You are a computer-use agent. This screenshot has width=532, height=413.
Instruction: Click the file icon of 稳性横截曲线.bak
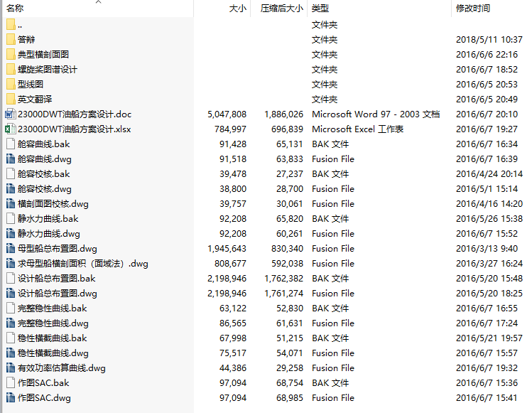coord(11,338)
